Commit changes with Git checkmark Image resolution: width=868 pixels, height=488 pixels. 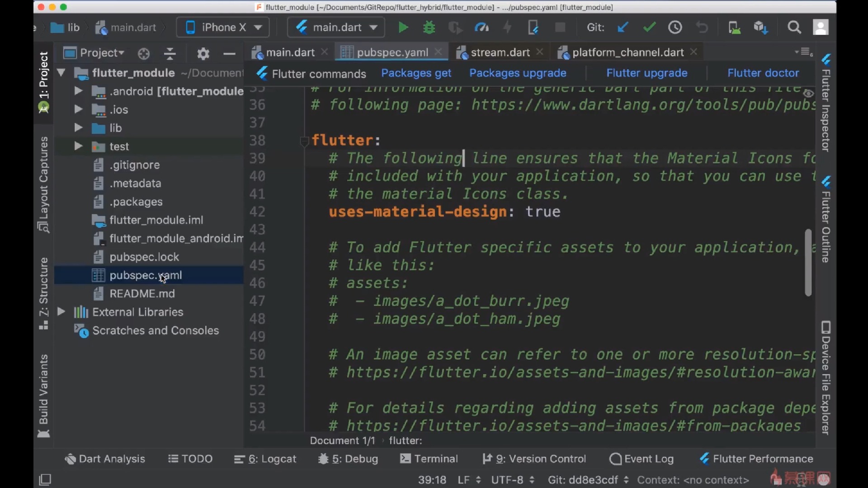click(x=649, y=28)
